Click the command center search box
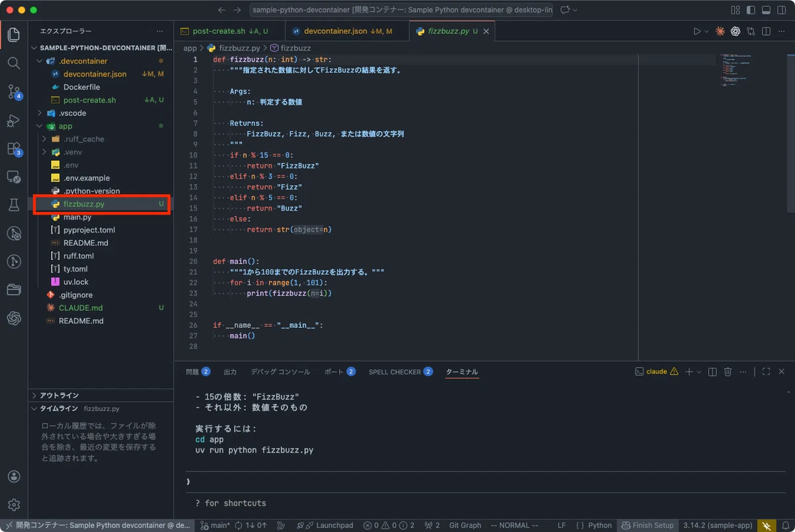Viewport: 795px width, 532px height. click(402, 10)
